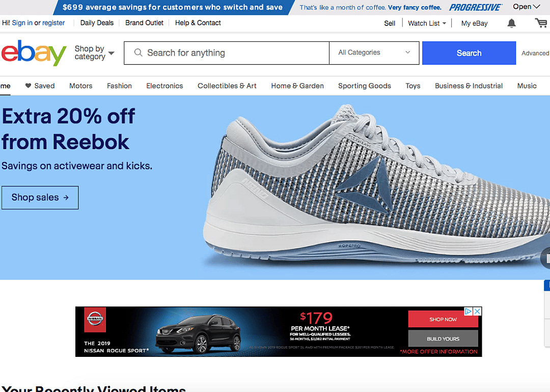This screenshot has width=550, height=392.
Task: Click More Offer Information in Nissan ad
Action: point(439,351)
